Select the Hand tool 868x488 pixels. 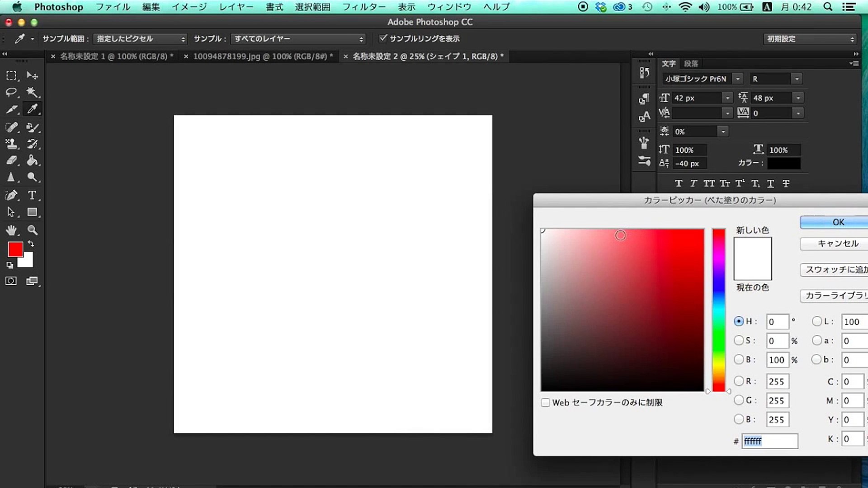[x=11, y=230]
